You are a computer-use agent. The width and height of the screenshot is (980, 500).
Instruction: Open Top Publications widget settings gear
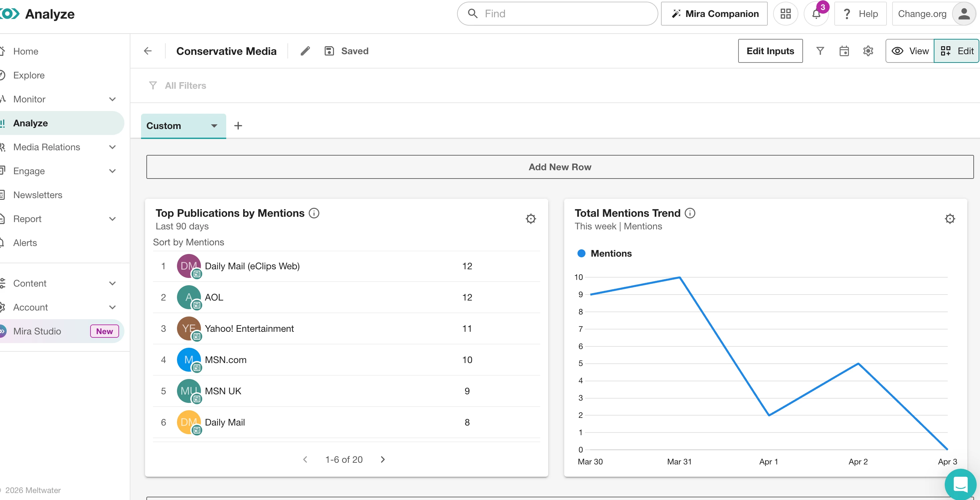click(x=530, y=219)
